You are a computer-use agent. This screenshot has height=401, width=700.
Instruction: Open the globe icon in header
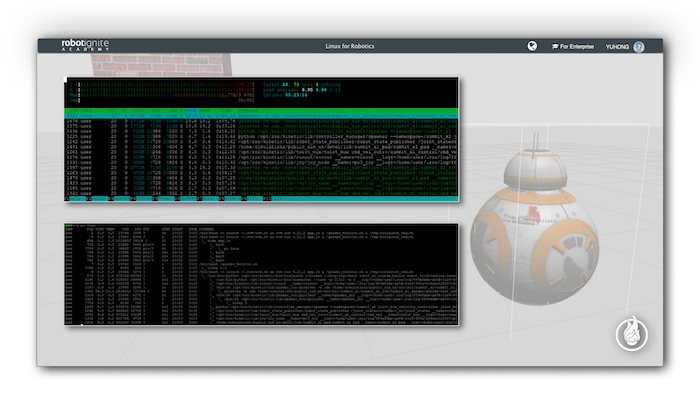(x=532, y=46)
